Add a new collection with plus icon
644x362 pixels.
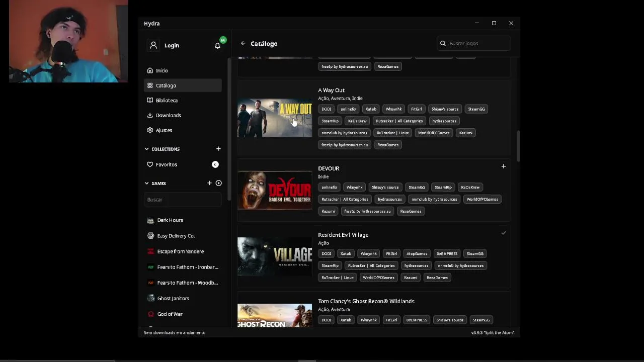[218, 149]
